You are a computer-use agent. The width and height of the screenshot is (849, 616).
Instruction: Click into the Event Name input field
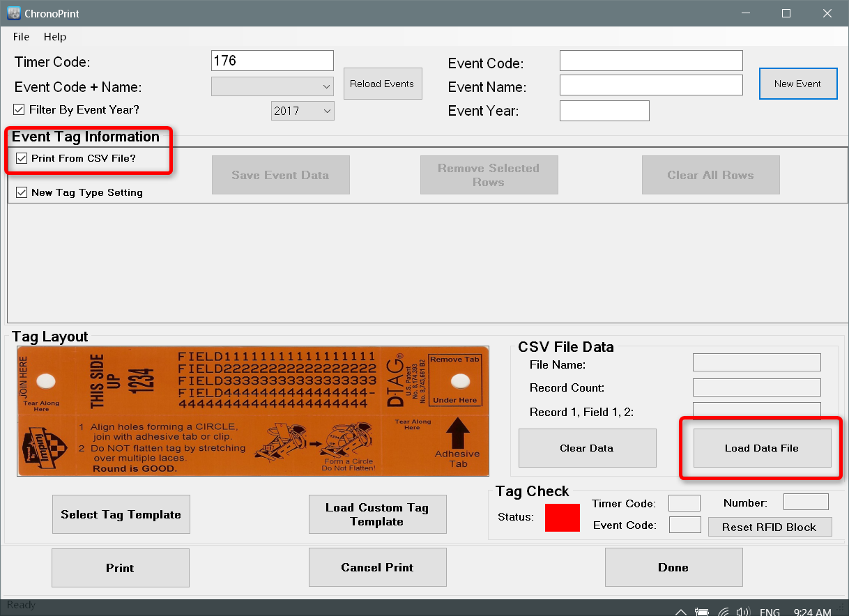click(x=651, y=85)
